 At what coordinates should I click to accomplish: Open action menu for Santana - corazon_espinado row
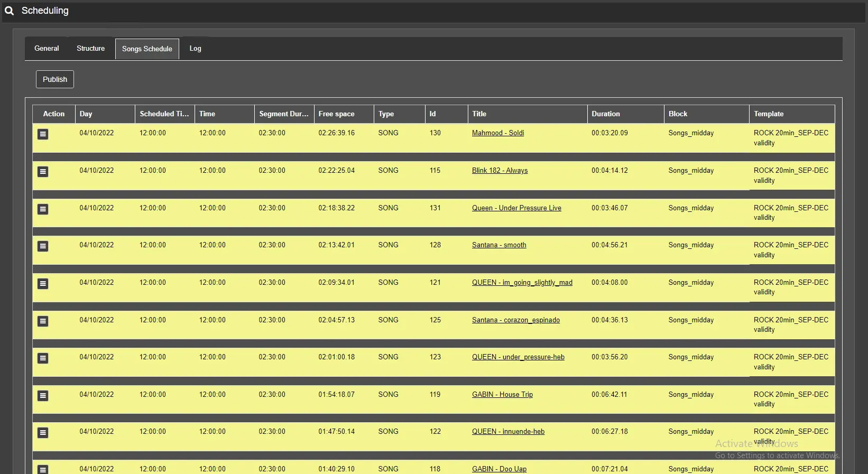tap(43, 321)
